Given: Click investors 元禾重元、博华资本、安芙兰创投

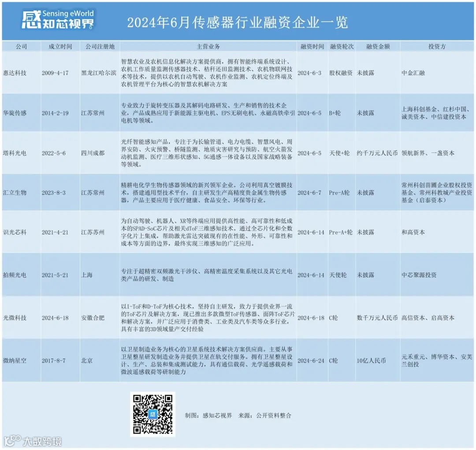Looking at the screenshot, I should (437, 361).
